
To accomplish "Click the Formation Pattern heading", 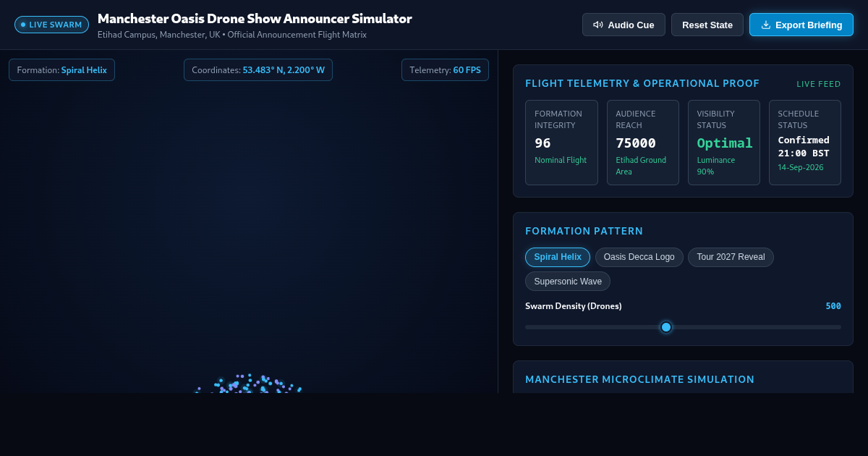I will coord(584,231).
